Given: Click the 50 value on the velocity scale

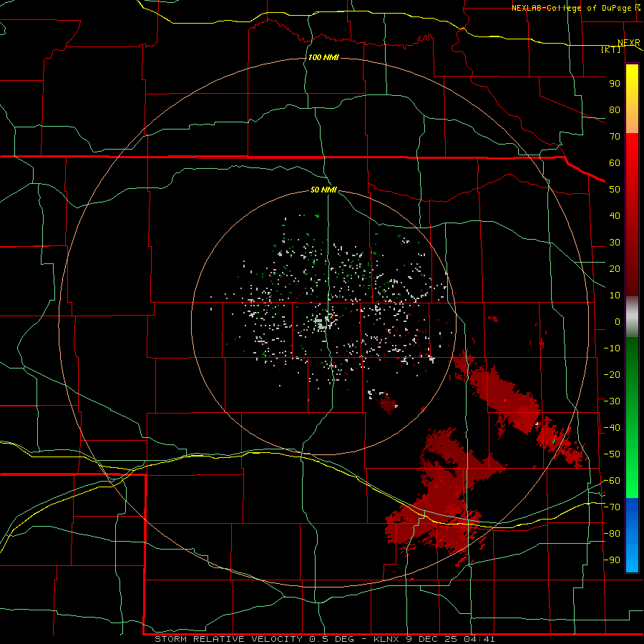Looking at the screenshot, I should [615, 190].
